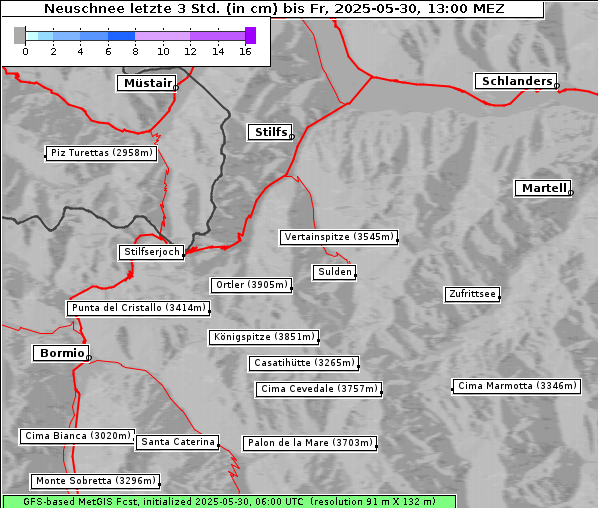The width and height of the screenshot is (598, 508).
Task: Select the Bormio town label
Action: tap(61, 353)
